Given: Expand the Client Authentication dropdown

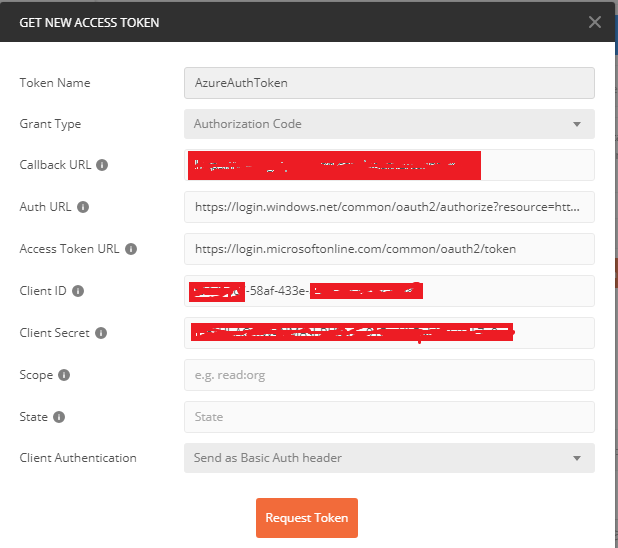Looking at the screenshot, I should (x=388, y=458).
